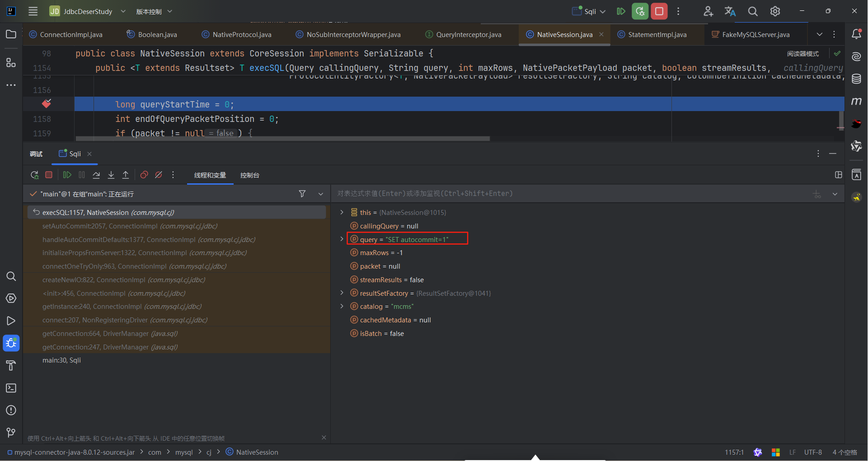The width and height of the screenshot is (868, 461).
Task: Open the translate plugin icon
Action: click(x=730, y=11)
